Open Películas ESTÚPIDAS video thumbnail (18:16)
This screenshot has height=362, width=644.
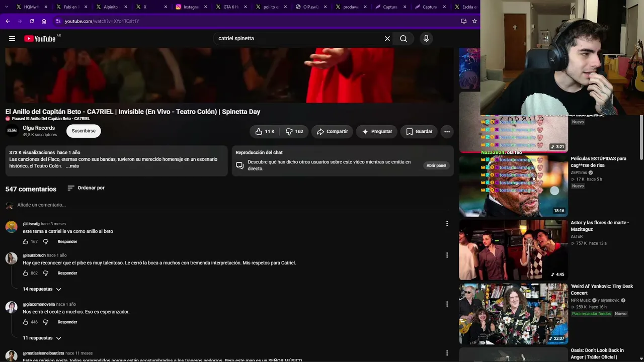[x=513, y=186]
